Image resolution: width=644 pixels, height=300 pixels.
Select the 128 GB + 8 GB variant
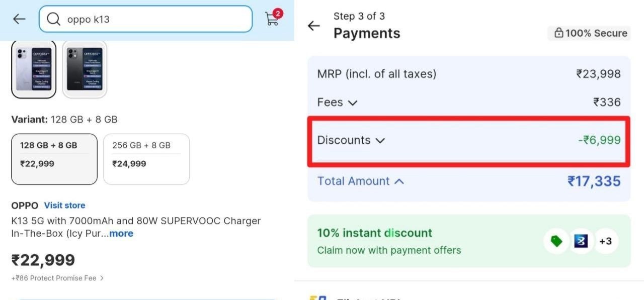coord(54,159)
